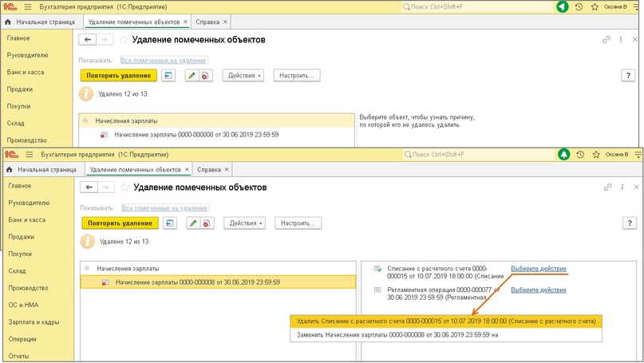Image resolution: width=644 pixels, height=363 pixels.
Task: Click Настроить button in upper window
Action: (297, 76)
